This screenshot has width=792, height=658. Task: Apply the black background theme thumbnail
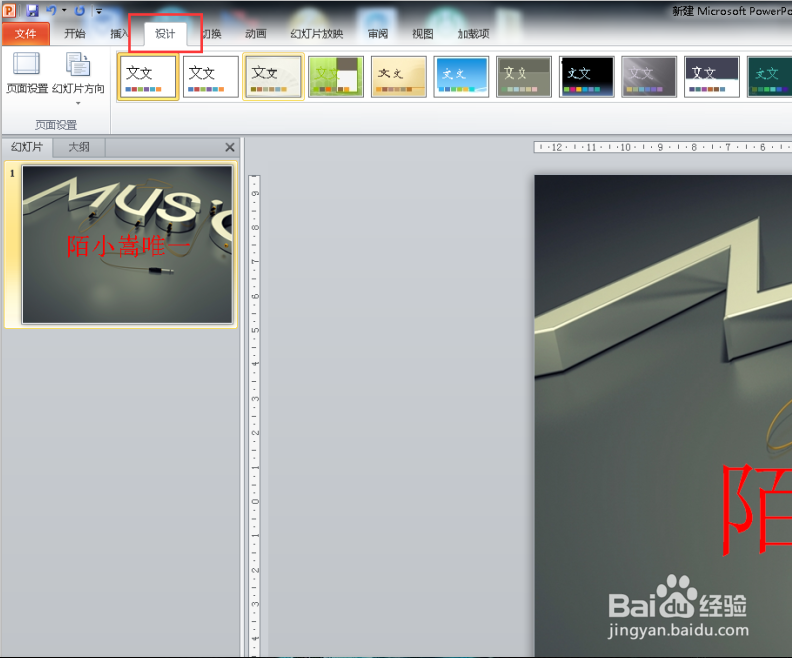(586, 77)
